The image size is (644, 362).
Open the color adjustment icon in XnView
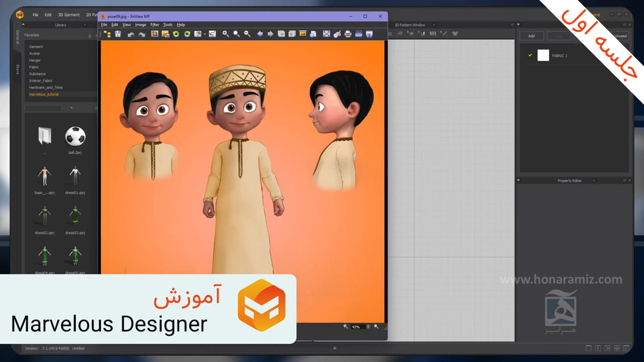[198, 34]
